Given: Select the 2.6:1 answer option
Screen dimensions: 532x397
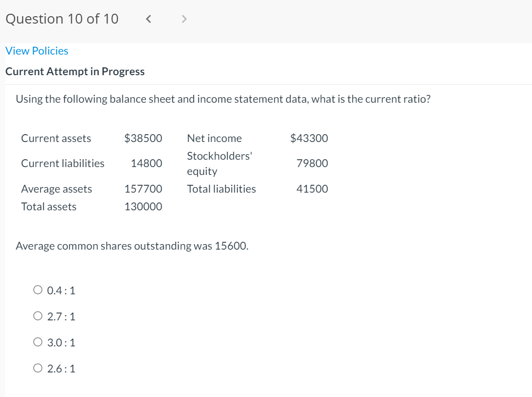Looking at the screenshot, I should 37,368.
